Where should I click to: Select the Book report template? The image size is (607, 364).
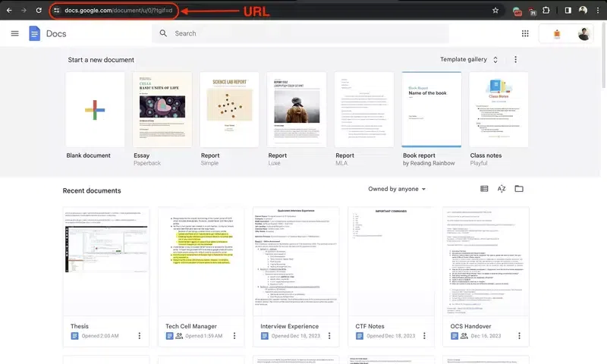(x=431, y=109)
